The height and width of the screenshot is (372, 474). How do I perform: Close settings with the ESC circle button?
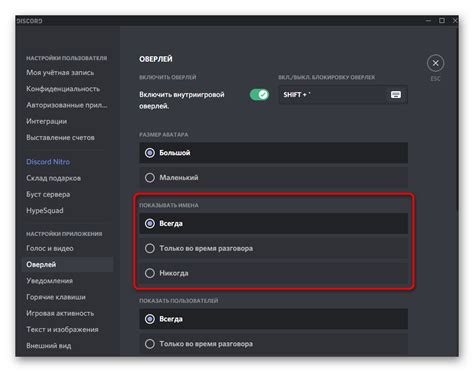pyautogui.click(x=435, y=63)
